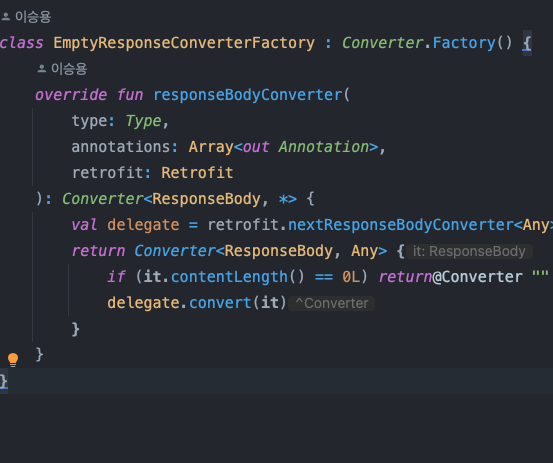This screenshot has height=463, width=553.
Task: Click the override keyword
Action: click(x=71, y=95)
